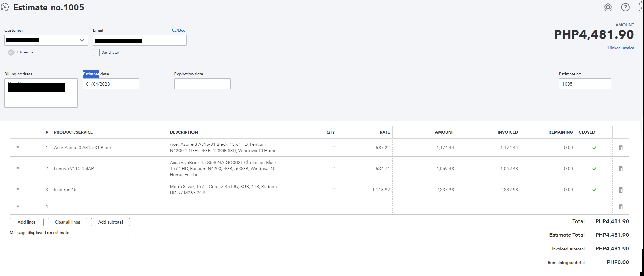Open the settings gear icon

click(608, 7)
